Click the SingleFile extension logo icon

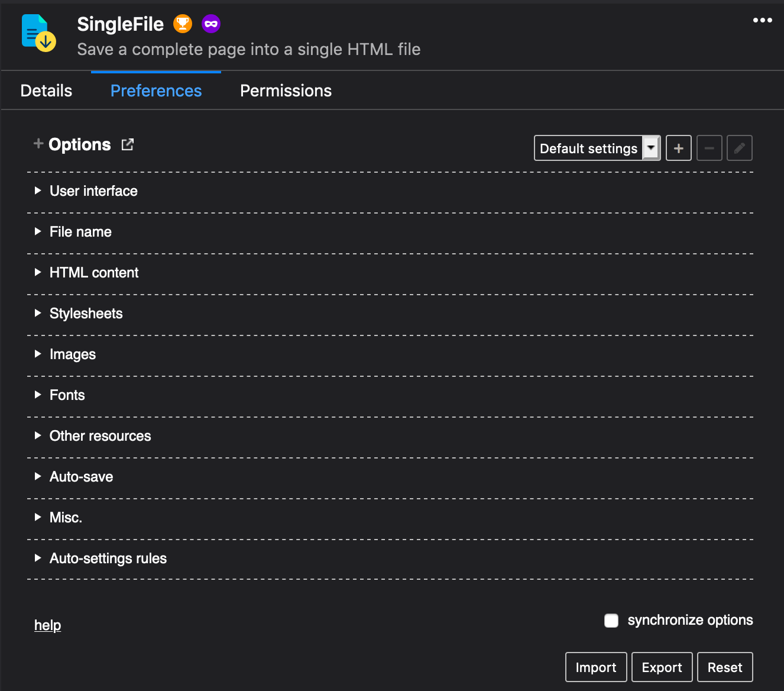[38, 33]
